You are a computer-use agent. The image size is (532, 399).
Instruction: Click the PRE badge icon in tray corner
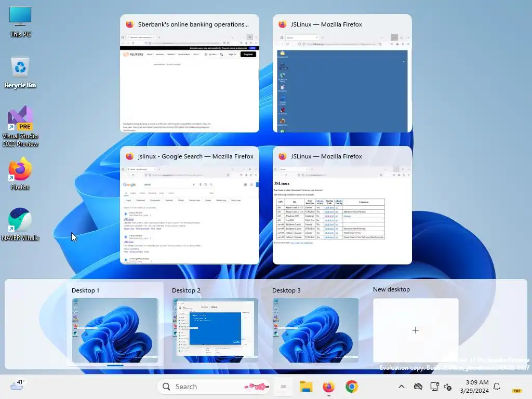point(517,391)
